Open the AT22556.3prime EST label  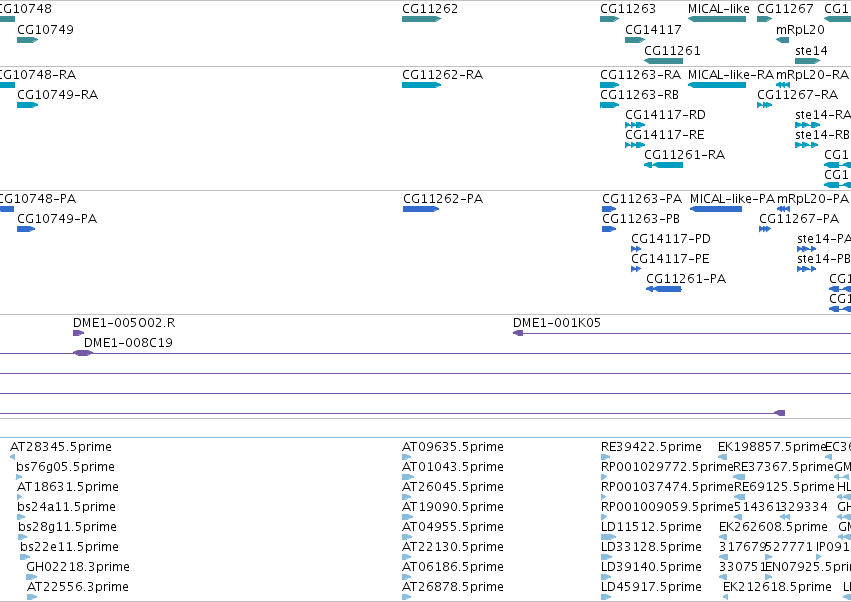[x=78, y=587]
